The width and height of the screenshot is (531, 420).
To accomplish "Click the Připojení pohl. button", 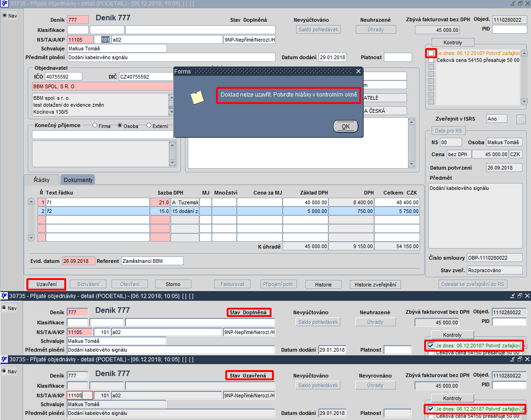I will [278, 284].
